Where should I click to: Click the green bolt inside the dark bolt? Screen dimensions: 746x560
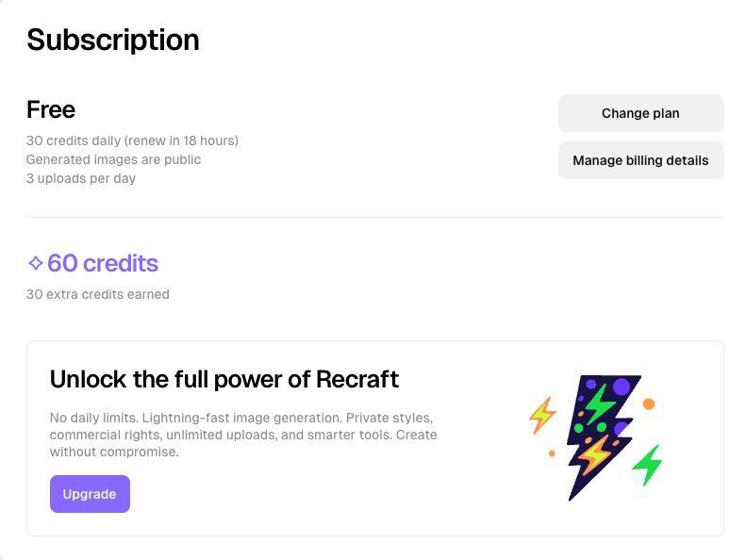coord(599,405)
